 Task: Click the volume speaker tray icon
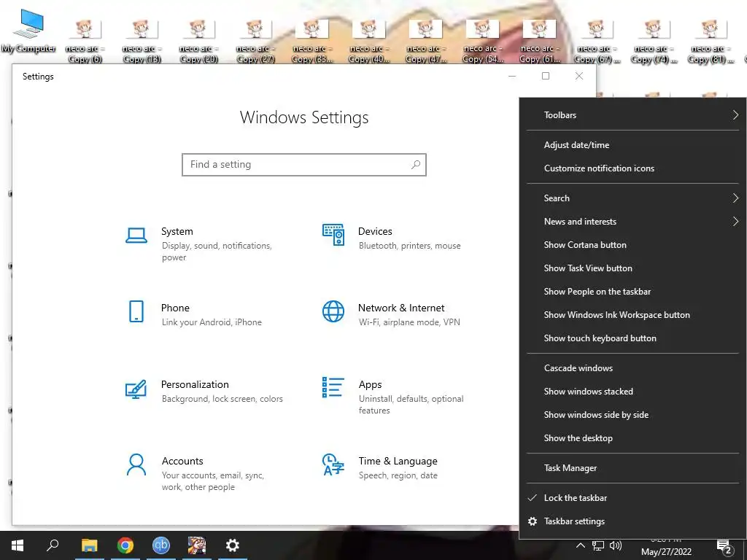coord(616,545)
